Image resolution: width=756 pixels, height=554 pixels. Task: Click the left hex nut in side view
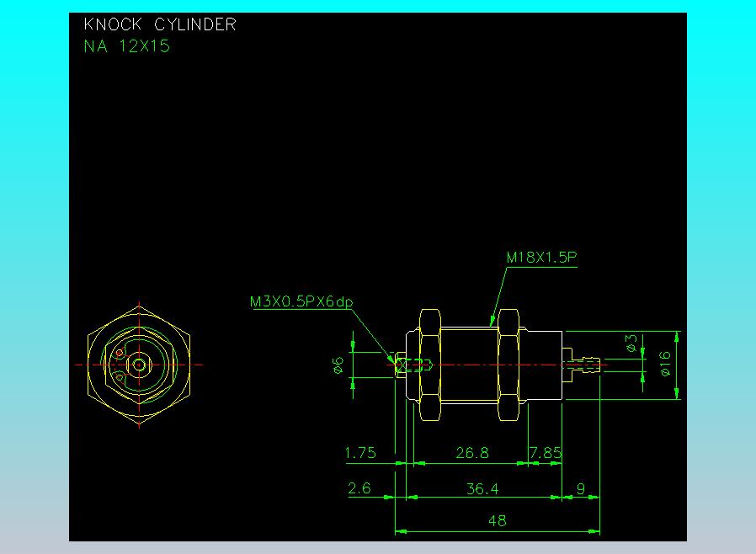pos(430,365)
